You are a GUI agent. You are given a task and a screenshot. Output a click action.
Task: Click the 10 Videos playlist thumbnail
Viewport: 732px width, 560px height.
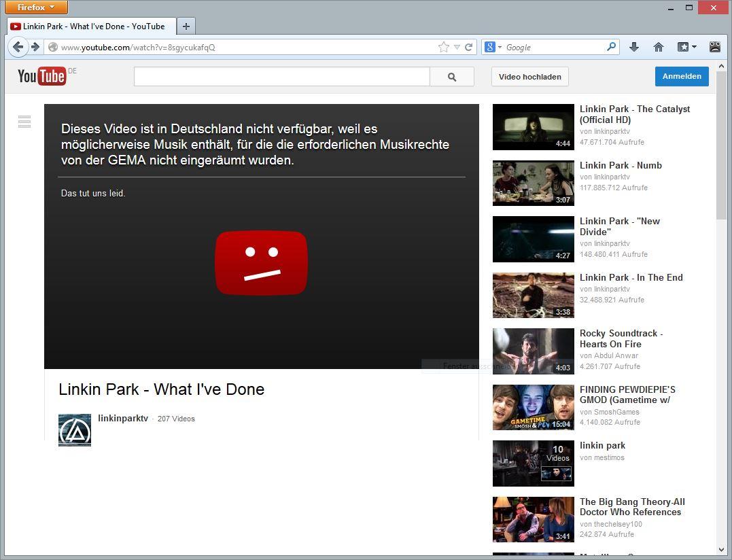[534, 463]
